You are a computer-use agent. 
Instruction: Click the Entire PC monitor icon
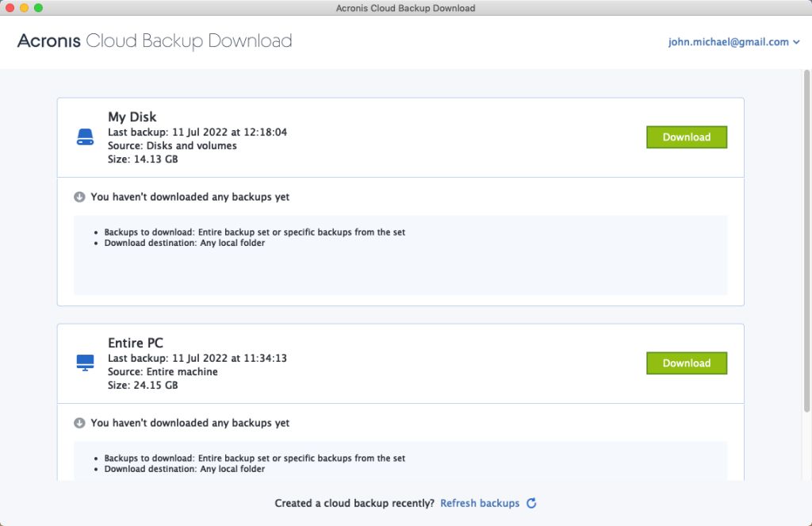click(85, 363)
